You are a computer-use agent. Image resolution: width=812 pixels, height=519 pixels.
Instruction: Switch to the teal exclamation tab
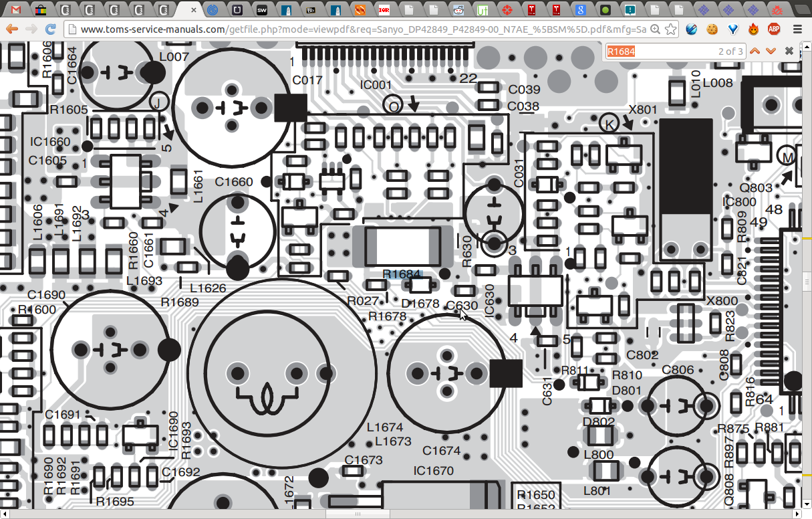630,10
